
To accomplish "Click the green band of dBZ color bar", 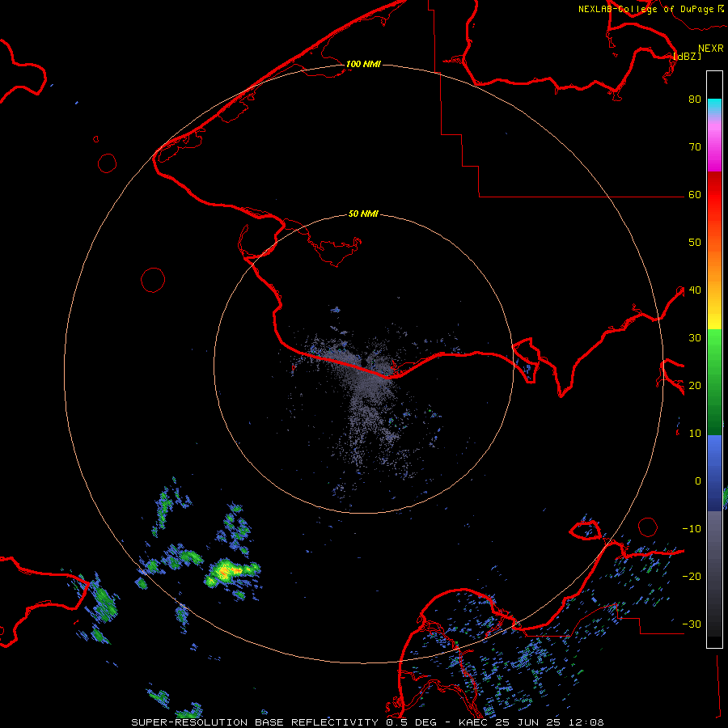I will pyautogui.click(x=714, y=382).
